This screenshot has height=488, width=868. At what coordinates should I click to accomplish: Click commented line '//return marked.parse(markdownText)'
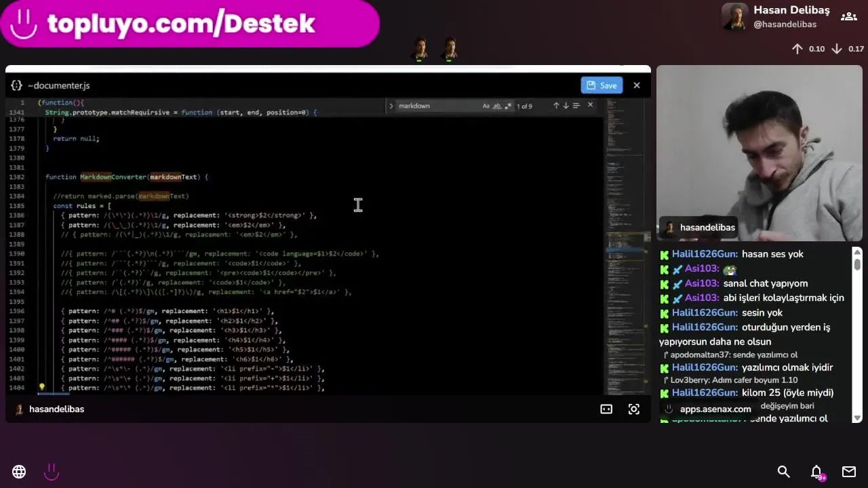[121, 197]
